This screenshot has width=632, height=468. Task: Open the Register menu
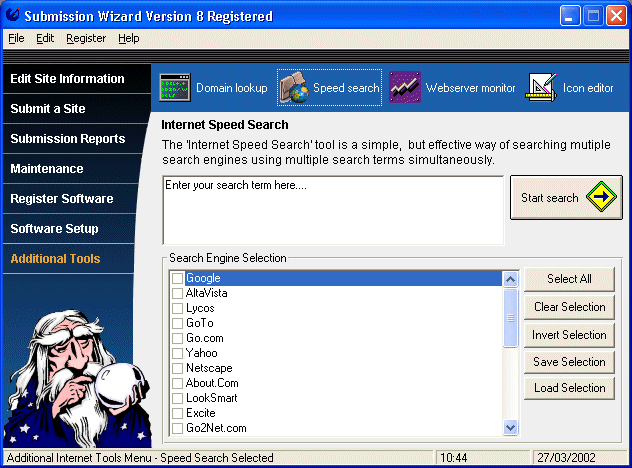pos(86,38)
